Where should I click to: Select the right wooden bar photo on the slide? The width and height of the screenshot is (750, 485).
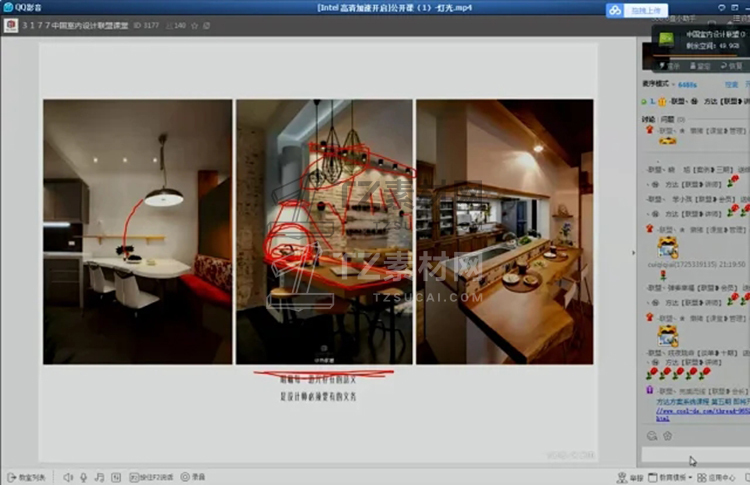pos(505,232)
